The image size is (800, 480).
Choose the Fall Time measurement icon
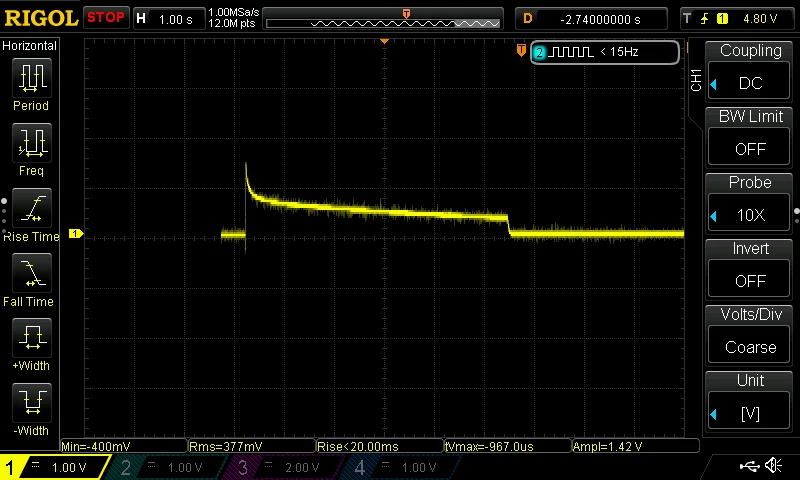pyautogui.click(x=32, y=273)
